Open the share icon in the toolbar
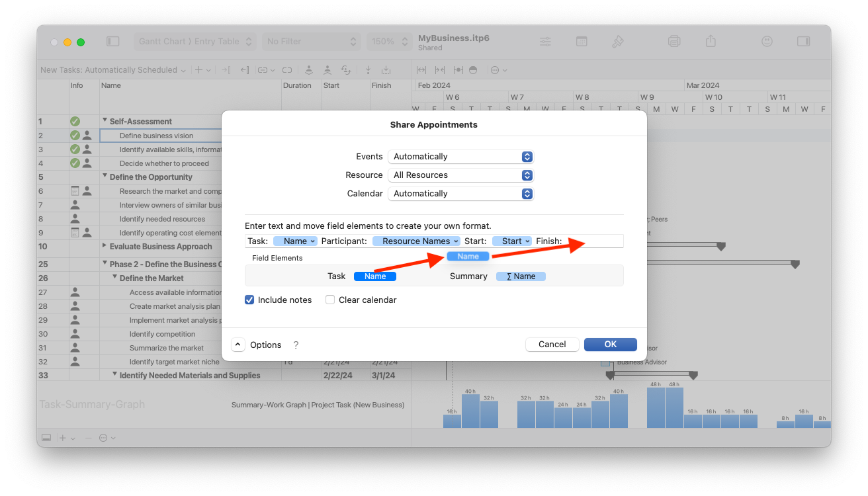This screenshot has width=868, height=496. [x=711, y=41]
